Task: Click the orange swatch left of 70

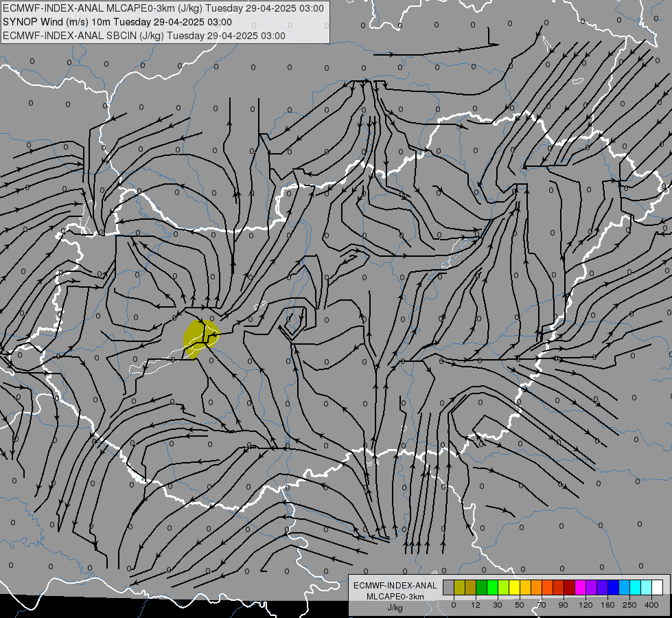Action: [x=537, y=587]
